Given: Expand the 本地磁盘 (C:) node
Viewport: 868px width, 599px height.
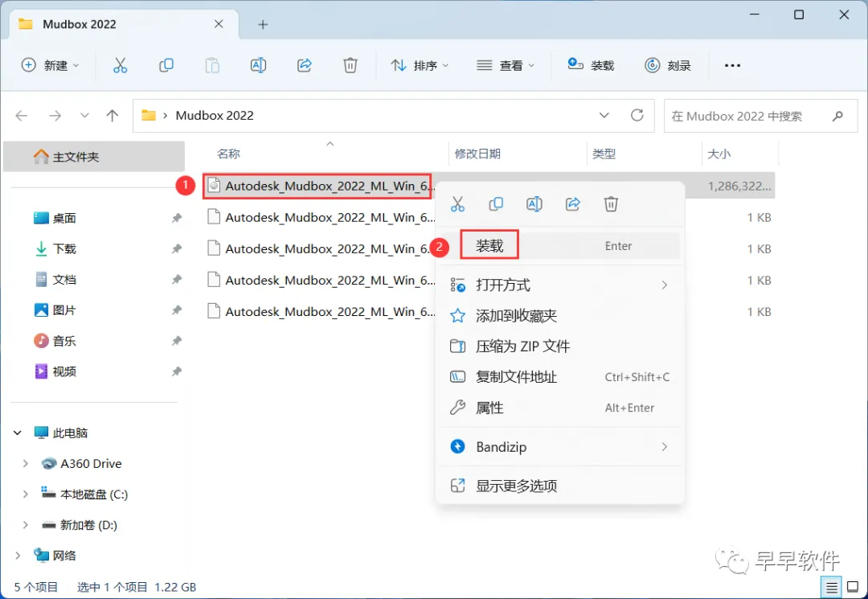Looking at the screenshot, I should [25, 494].
